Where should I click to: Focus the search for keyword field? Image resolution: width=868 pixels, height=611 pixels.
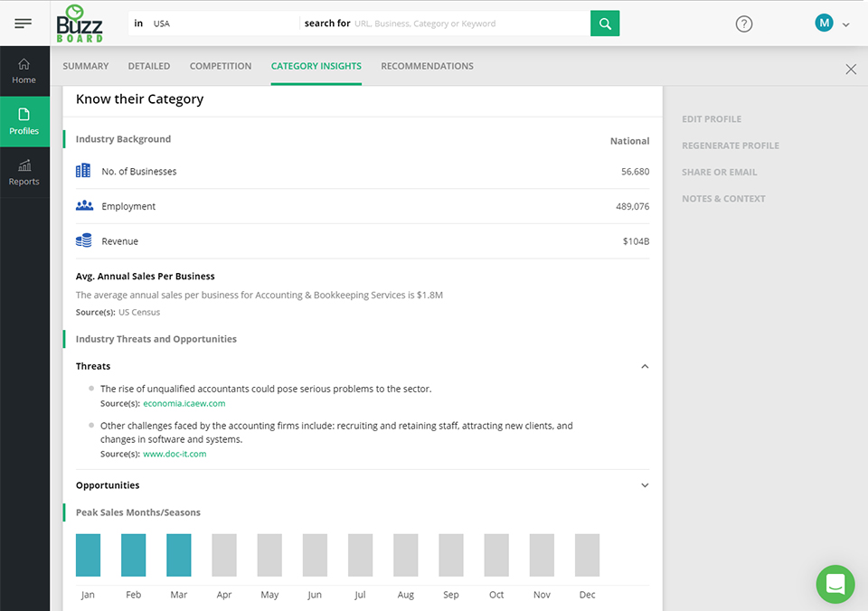[x=470, y=23]
